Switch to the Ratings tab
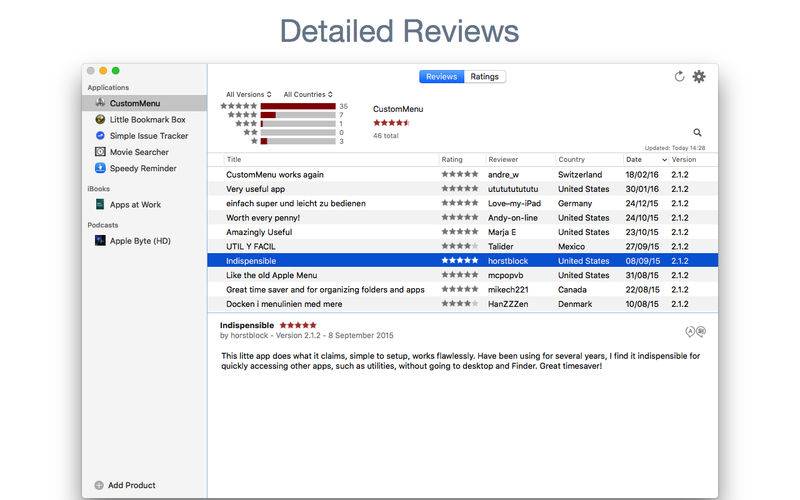800x500 pixels. point(485,77)
